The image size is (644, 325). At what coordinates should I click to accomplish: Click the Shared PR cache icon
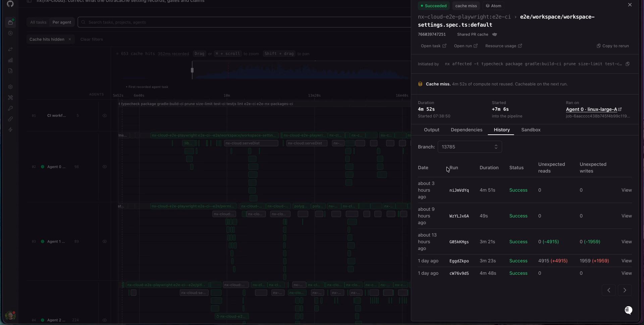[494, 35]
